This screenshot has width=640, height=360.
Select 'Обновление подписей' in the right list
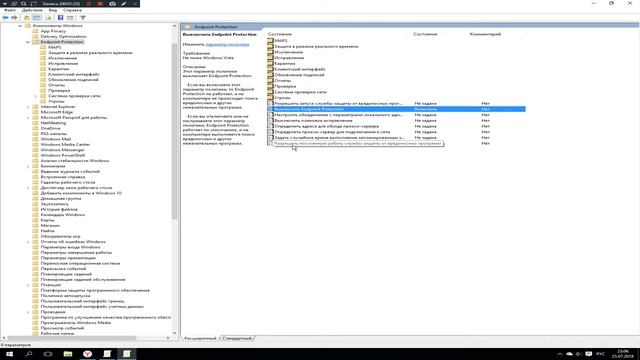coord(299,75)
